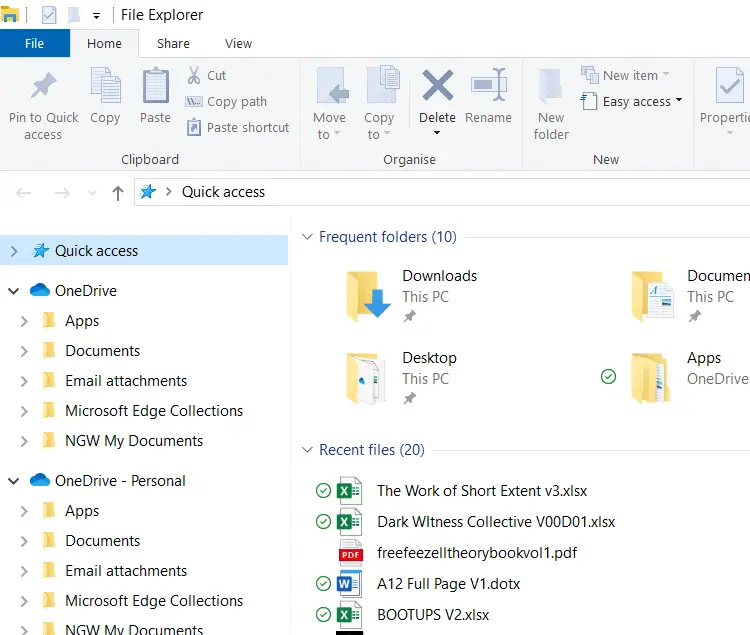The height and width of the screenshot is (635, 750).
Task: Click the Paste shortcut command
Action: pos(238,127)
